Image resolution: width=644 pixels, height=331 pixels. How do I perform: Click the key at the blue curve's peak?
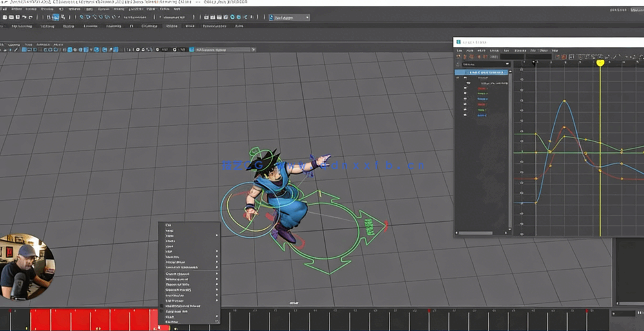click(565, 101)
